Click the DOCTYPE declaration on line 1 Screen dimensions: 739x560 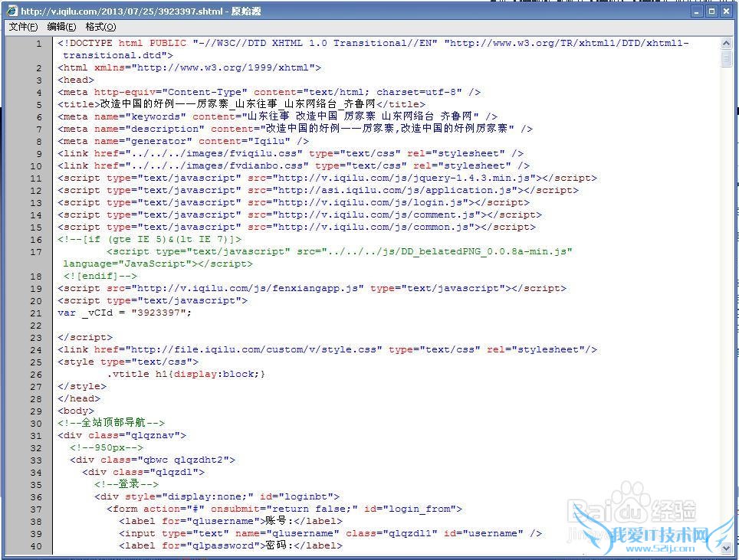[x=373, y=50]
